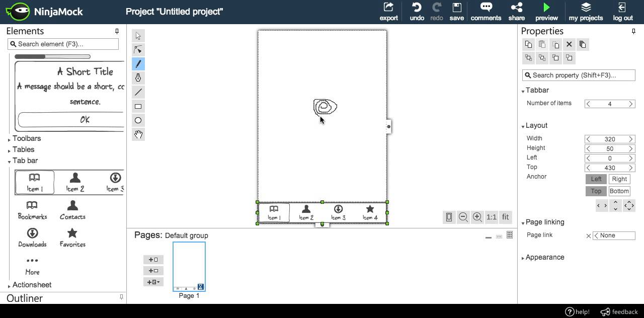Expand the Actionsheet category
This screenshot has height=318, width=644.
[x=32, y=285]
